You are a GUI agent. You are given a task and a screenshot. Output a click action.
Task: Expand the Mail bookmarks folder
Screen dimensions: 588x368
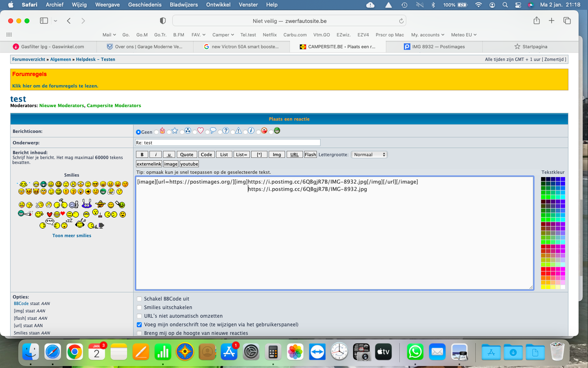coord(109,34)
